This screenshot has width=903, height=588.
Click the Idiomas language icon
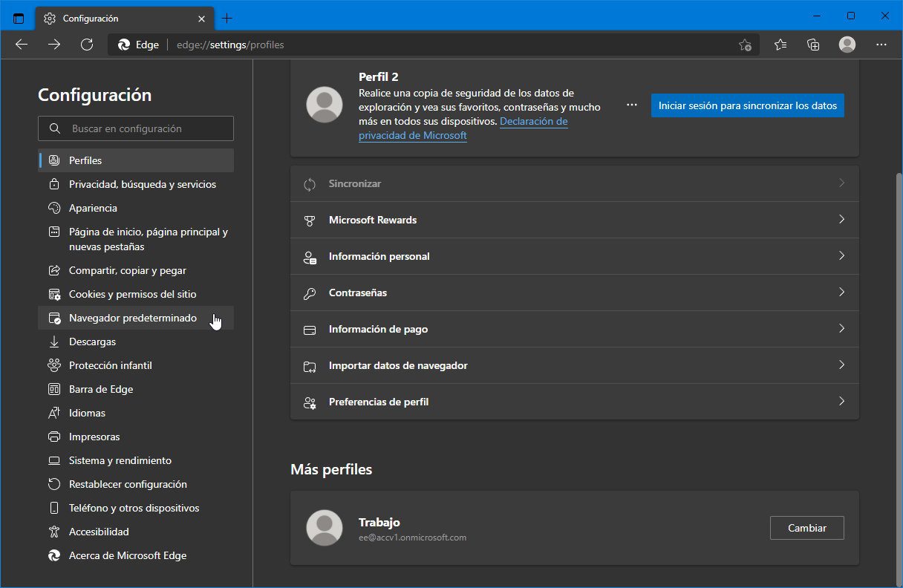pyautogui.click(x=53, y=413)
